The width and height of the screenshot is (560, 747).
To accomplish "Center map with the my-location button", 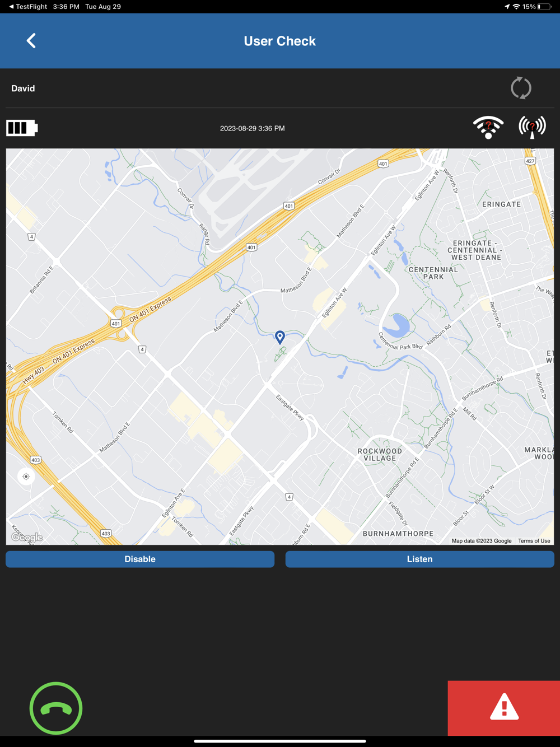I will pos(26,477).
